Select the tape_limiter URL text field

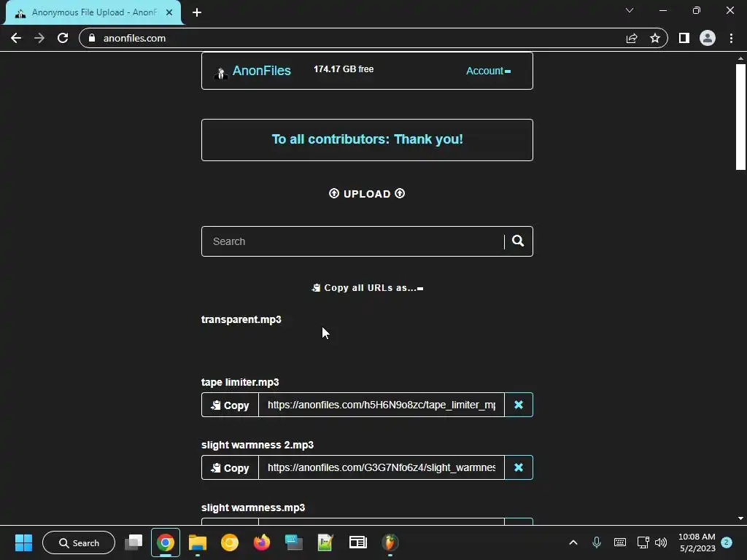[381, 405]
